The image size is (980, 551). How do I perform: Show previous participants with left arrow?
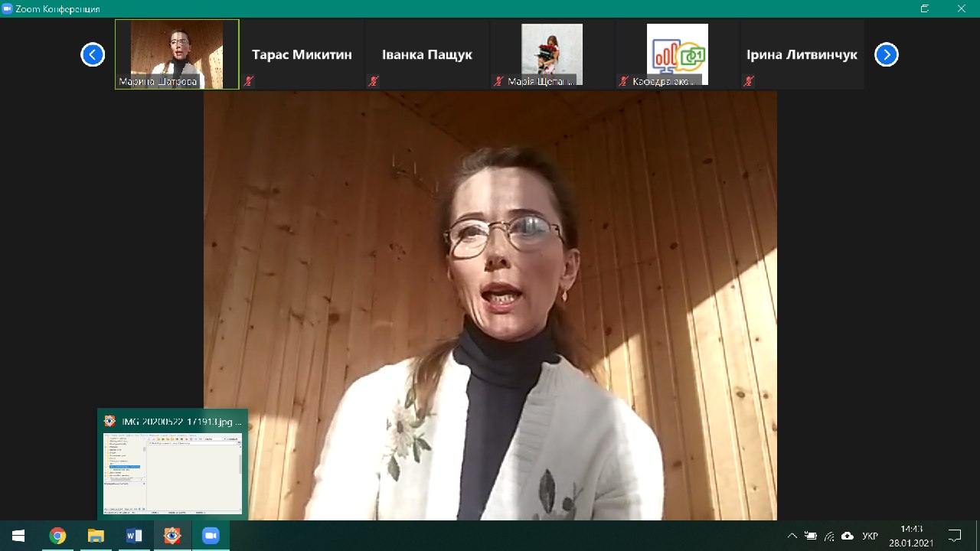pyautogui.click(x=93, y=55)
